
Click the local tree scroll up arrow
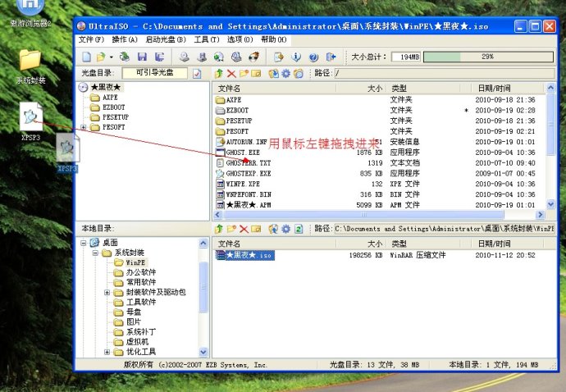tap(203, 243)
